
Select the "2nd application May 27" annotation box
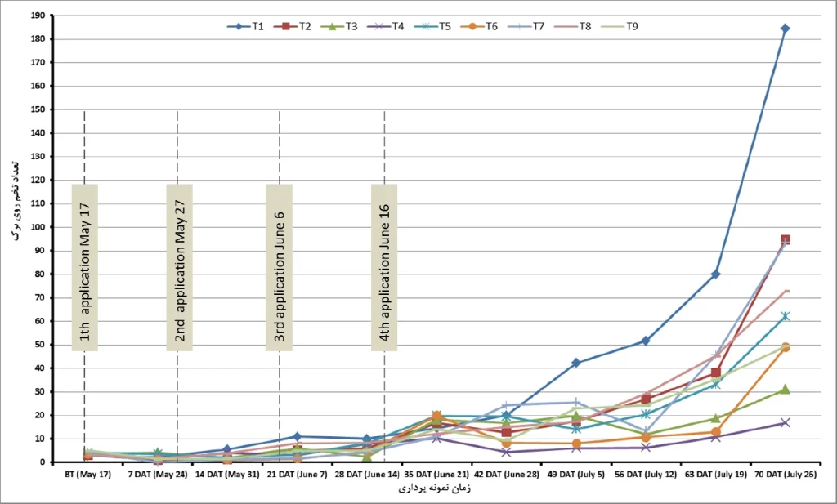(x=179, y=268)
